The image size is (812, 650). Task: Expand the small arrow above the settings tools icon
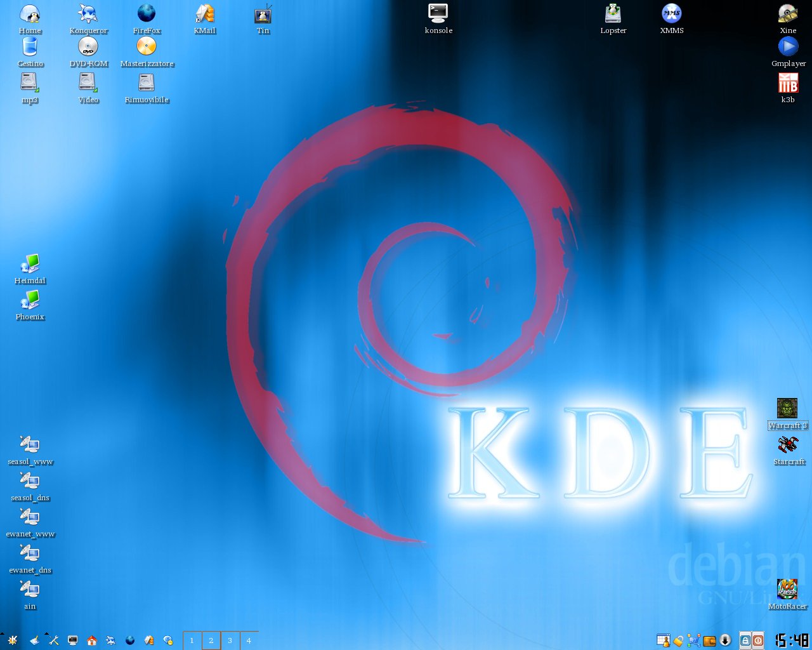pos(46,633)
